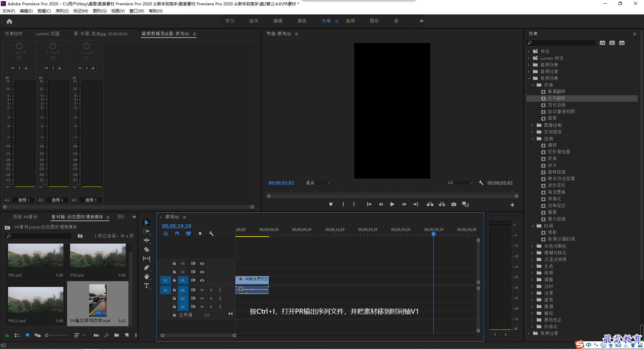Click Extract button in program monitor
Screen dimensions: 644x350
(x=442, y=204)
